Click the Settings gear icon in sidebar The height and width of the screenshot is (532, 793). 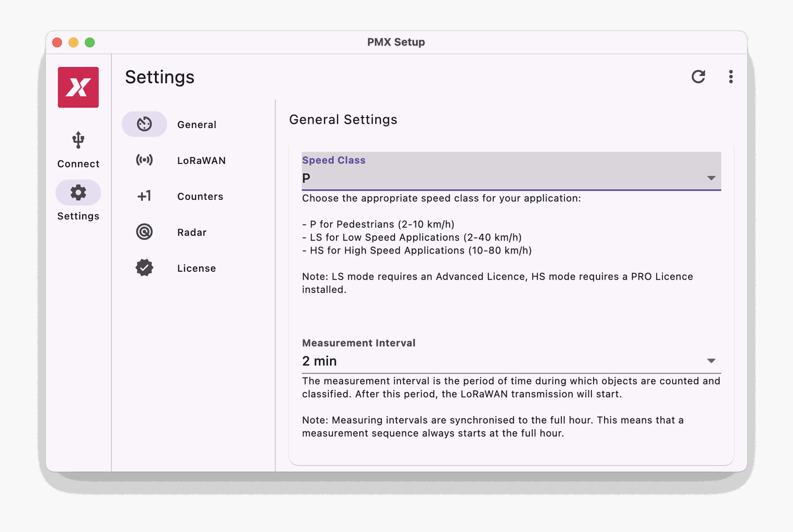coord(78,192)
